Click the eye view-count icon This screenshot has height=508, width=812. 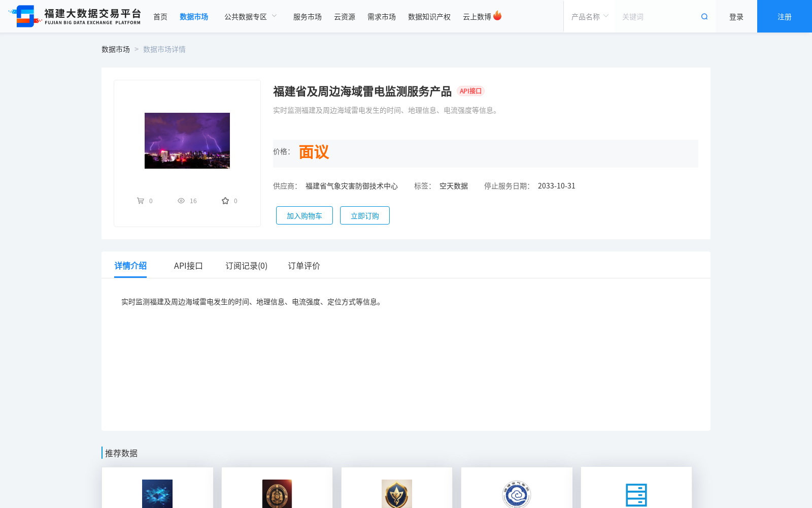181,201
